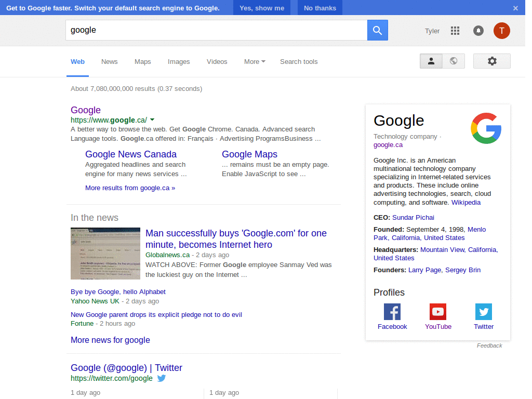Viewport: 532px width, 399px height.
Task: Click the blue magnifier search button
Action: (377, 30)
